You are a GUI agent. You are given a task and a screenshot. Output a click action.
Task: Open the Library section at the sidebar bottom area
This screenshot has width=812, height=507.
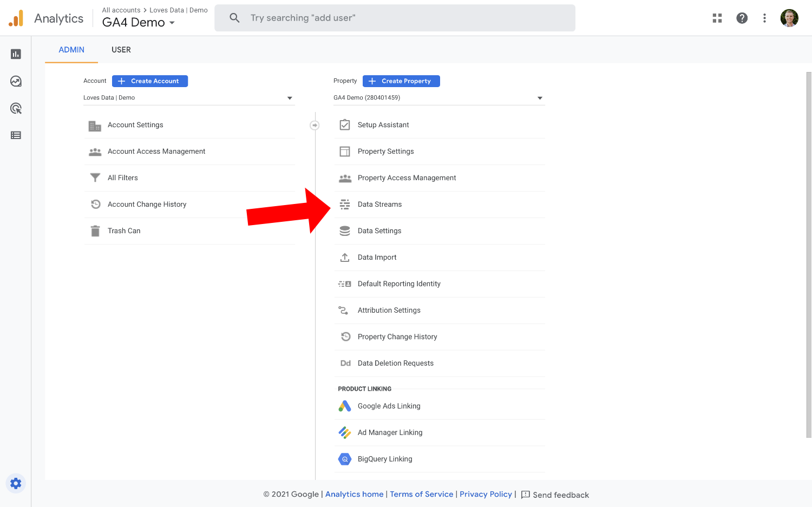point(15,135)
